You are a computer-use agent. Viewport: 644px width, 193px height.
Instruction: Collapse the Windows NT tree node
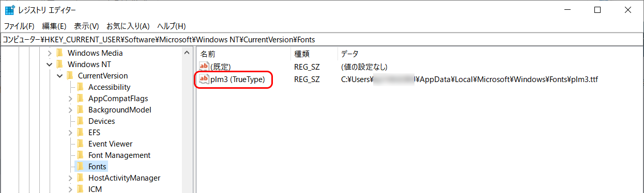coord(50,65)
